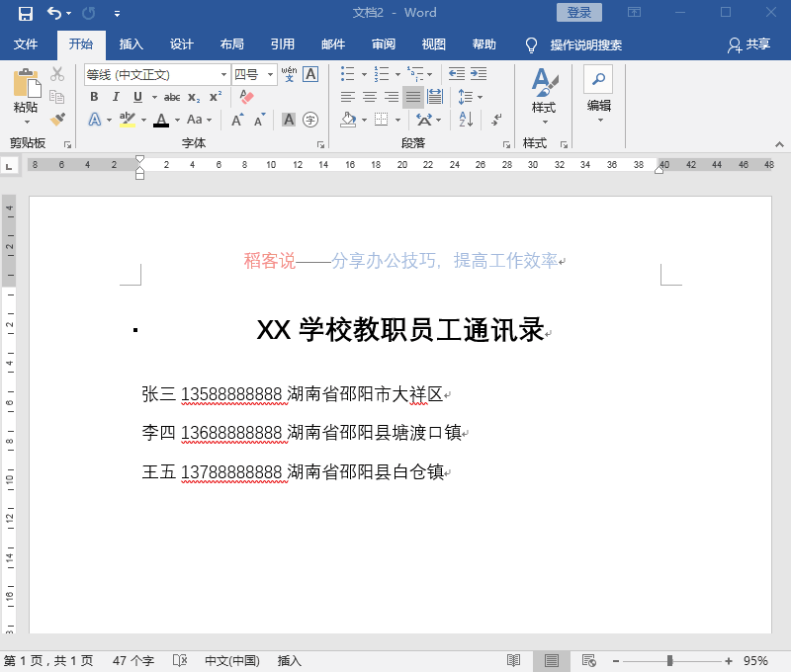This screenshot has height=672, width=791.
Task: Enable underline formatting
Action: tap(137, 97)
